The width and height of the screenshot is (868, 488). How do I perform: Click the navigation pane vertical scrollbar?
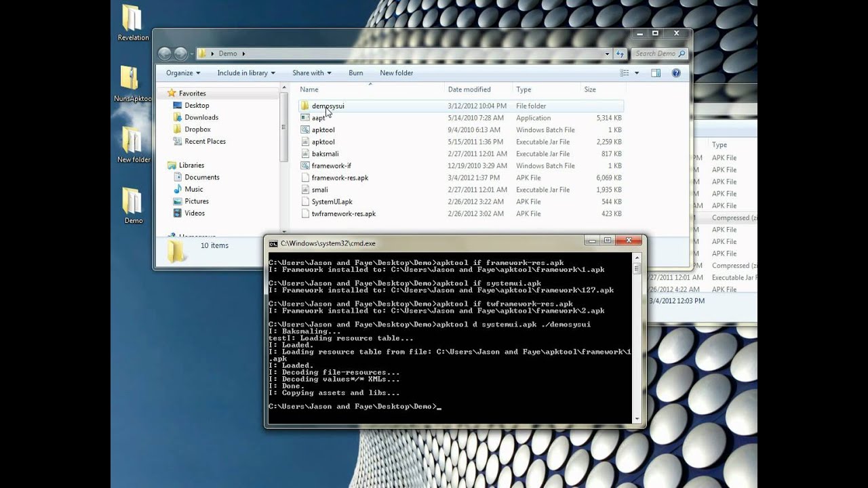pos(284,129)
